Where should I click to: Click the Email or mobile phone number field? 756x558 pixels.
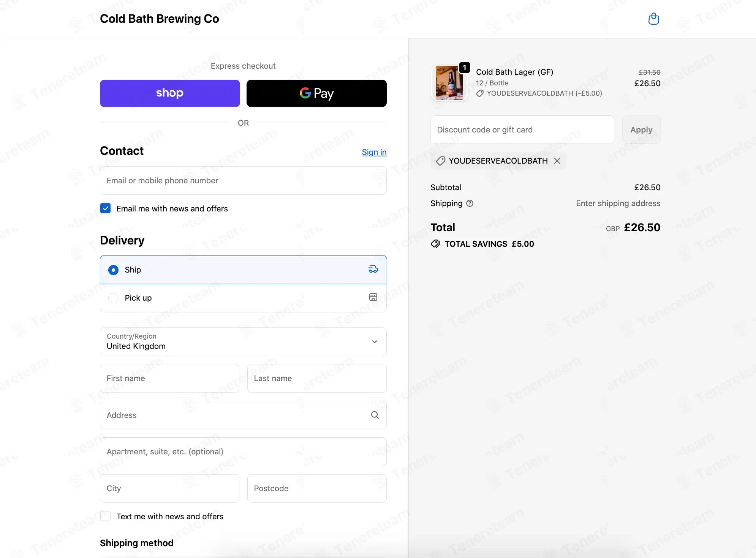pyautogui.click(x=243, y=181)
